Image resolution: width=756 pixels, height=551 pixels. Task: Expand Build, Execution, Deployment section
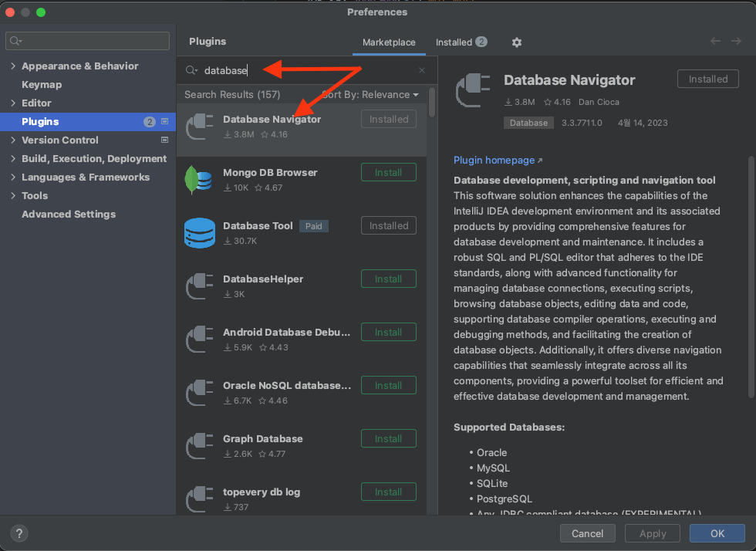click(x=13, y=158)
